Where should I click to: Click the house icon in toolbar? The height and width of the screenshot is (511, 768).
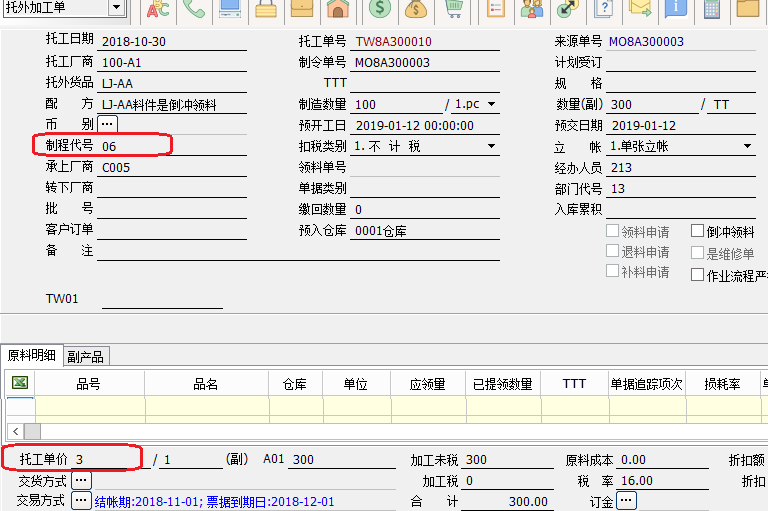[338, 10]
